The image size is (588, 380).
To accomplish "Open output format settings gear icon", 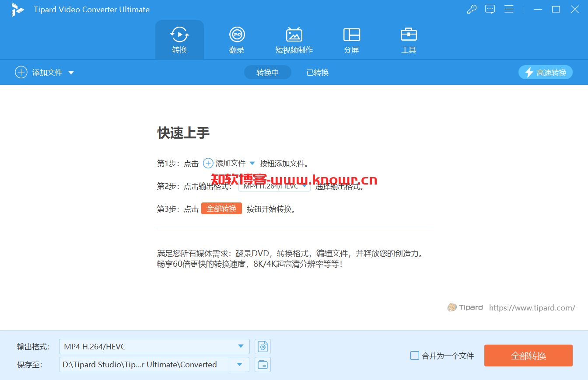I will [263, 347].
